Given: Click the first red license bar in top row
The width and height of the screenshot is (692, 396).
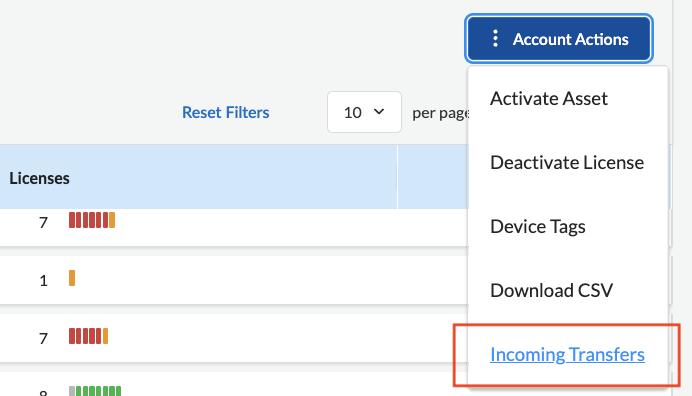Looking at the screenshot, I should pyautogui.click(x=71, y=220).
